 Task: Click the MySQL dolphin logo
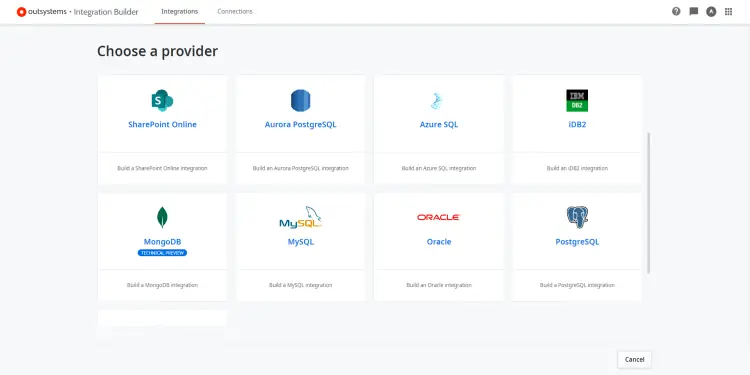click(x=300, y=217)
